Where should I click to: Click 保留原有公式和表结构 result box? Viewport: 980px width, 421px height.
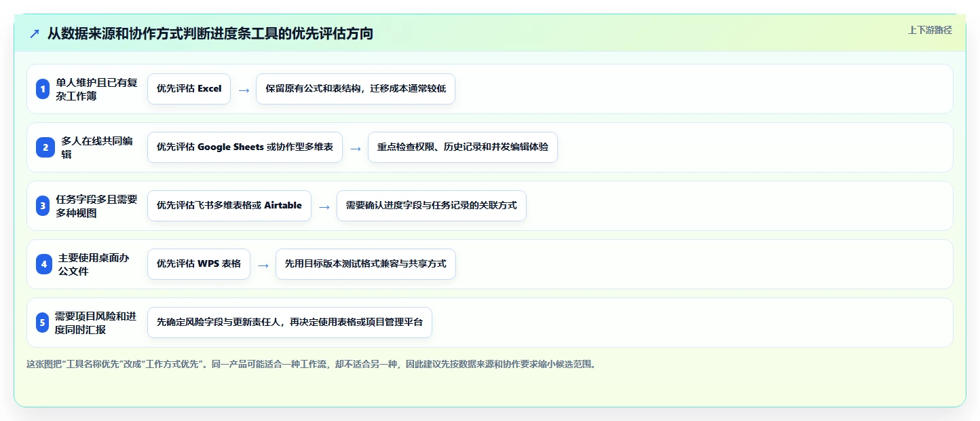(356, 89)
